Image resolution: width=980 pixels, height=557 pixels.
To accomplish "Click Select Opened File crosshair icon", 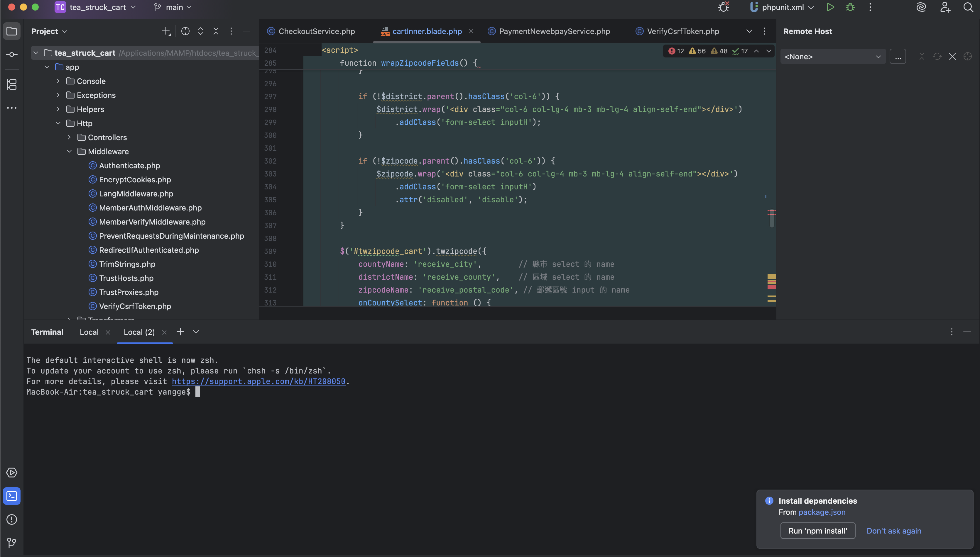I will (x=185, y=31).
